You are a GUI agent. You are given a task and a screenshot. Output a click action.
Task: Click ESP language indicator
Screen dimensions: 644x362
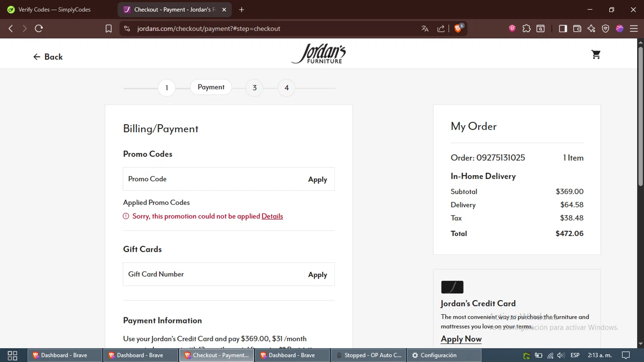[575, 355]
